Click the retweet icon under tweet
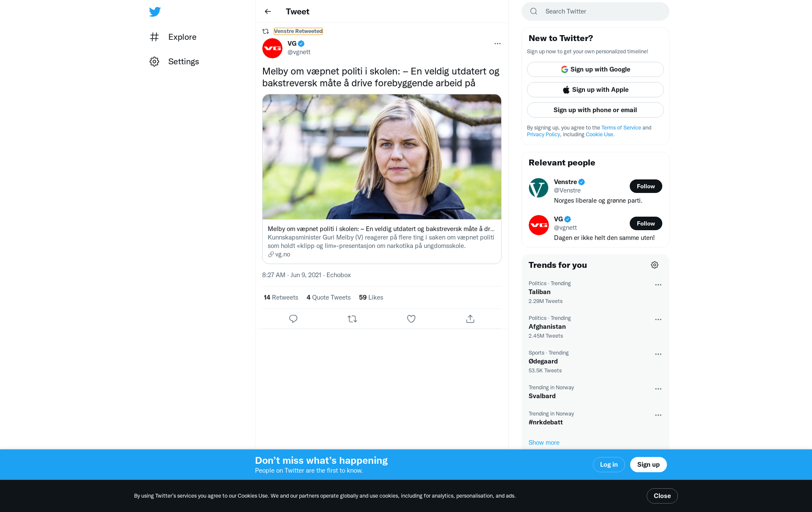 [x=352, y=319]
